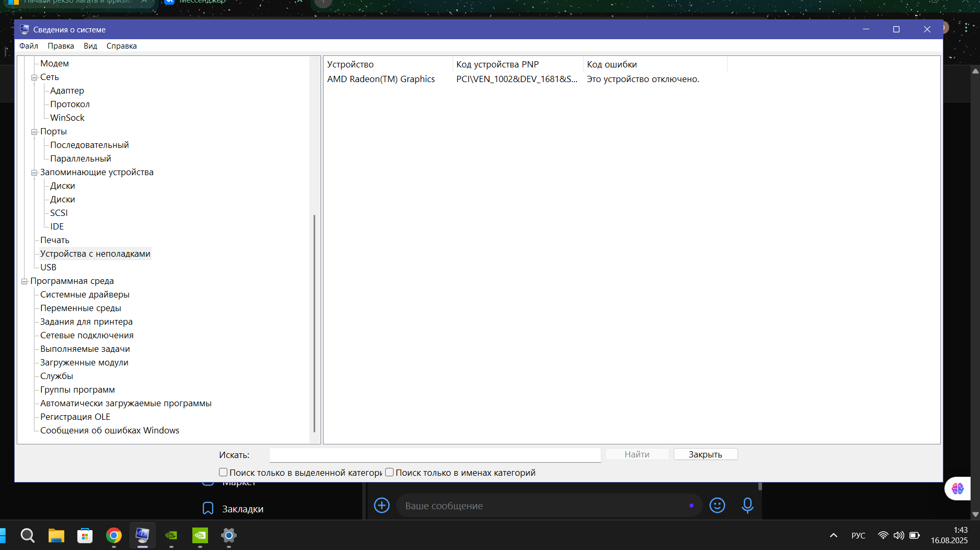The width and height of the screenshot is (980, 550).
Task: Open File Explorer from the taskbar
Action: pos(56,535)
